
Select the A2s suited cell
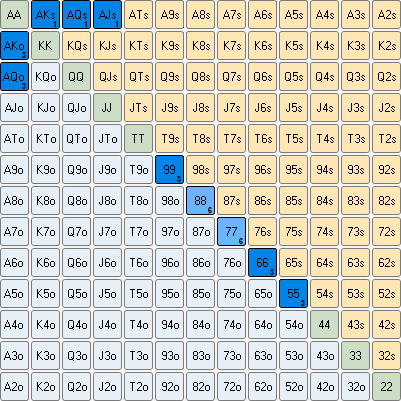pos(386,15)
